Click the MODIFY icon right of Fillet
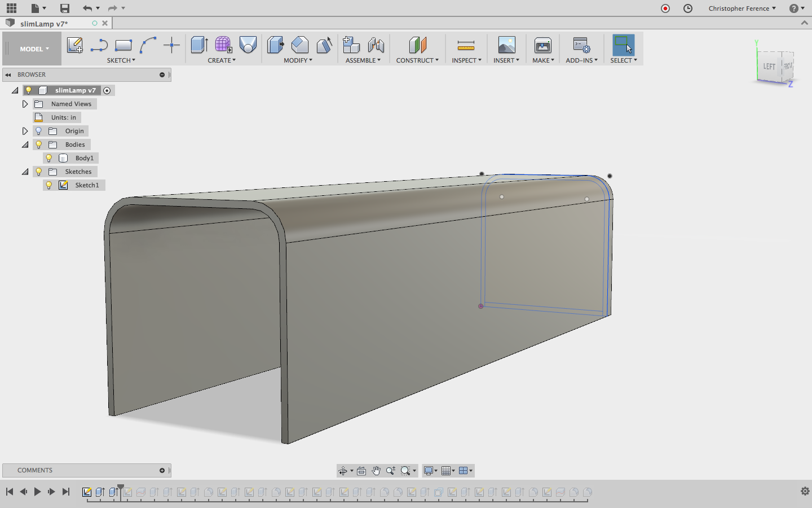 [x=324, y=45]
